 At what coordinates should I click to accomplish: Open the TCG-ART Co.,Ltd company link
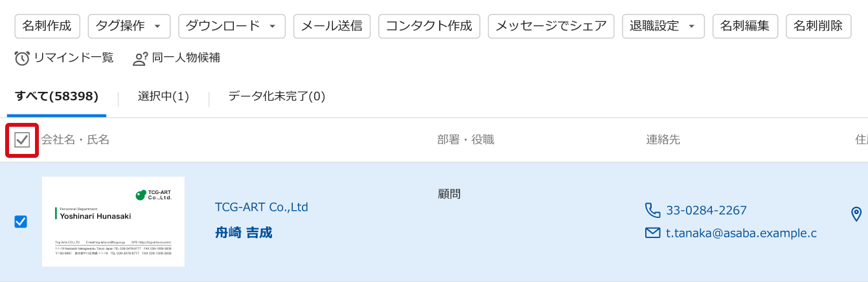(x=262, y=207)
